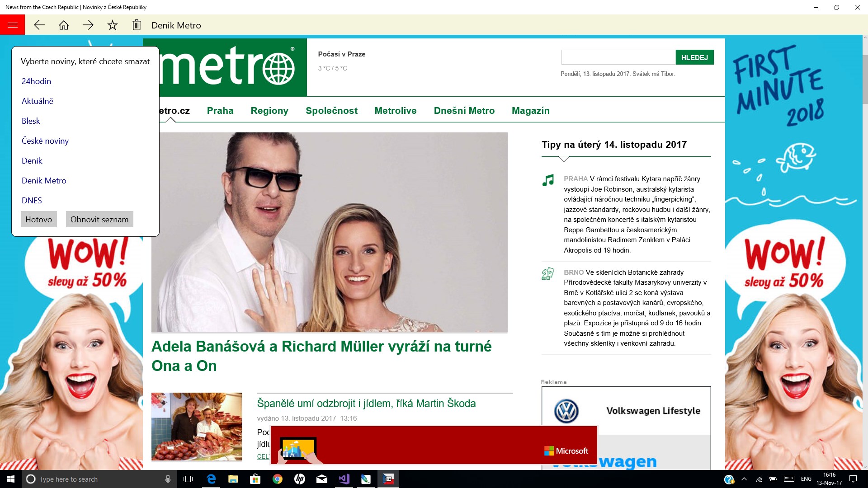Open Google Chrome from taskbar
Image resolution: width=868 pixels, height=488 pixels.
(277, 479)
